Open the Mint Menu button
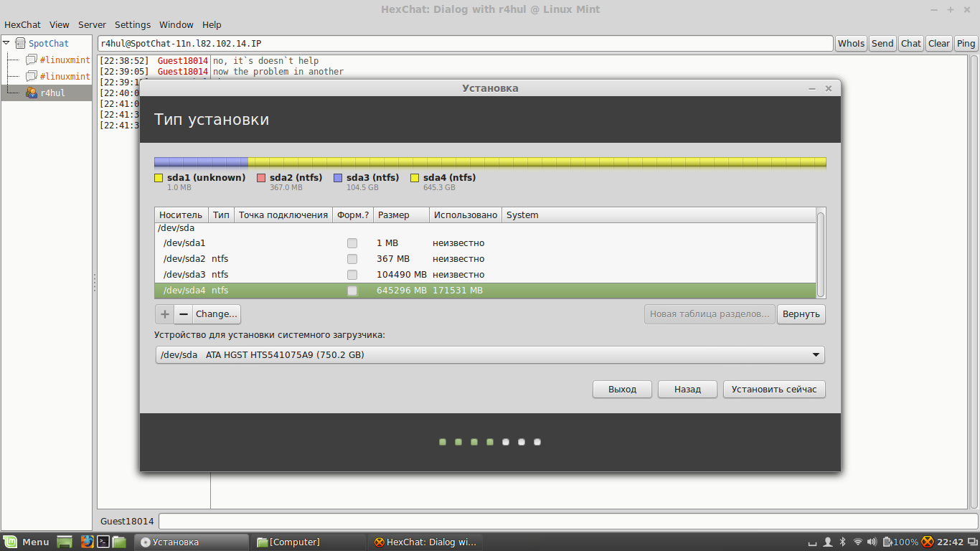 [x=27, y=542]
